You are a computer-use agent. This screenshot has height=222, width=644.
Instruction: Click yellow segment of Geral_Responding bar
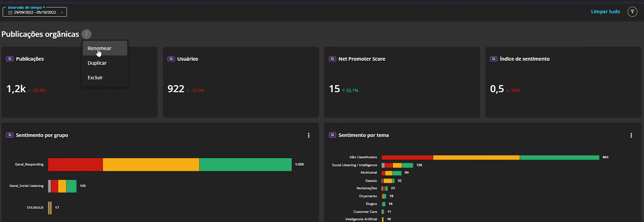151,164
